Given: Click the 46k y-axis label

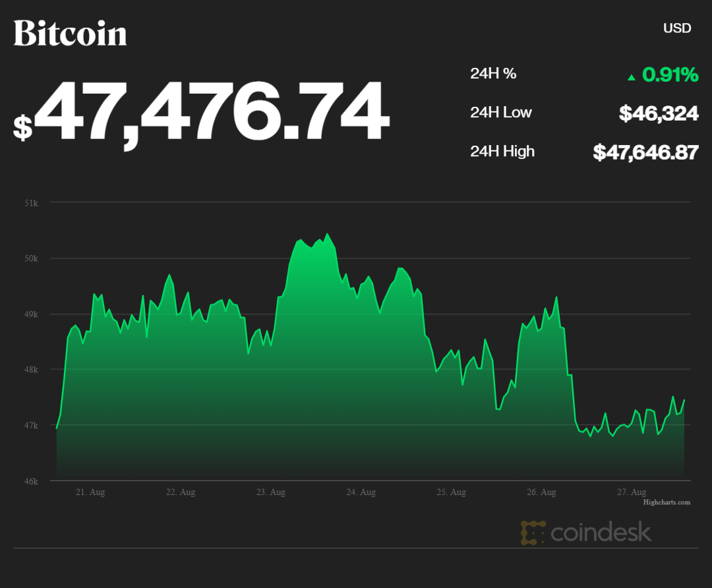Looking at the screenshot, I should pyautogui.click(x=32, y=481).
